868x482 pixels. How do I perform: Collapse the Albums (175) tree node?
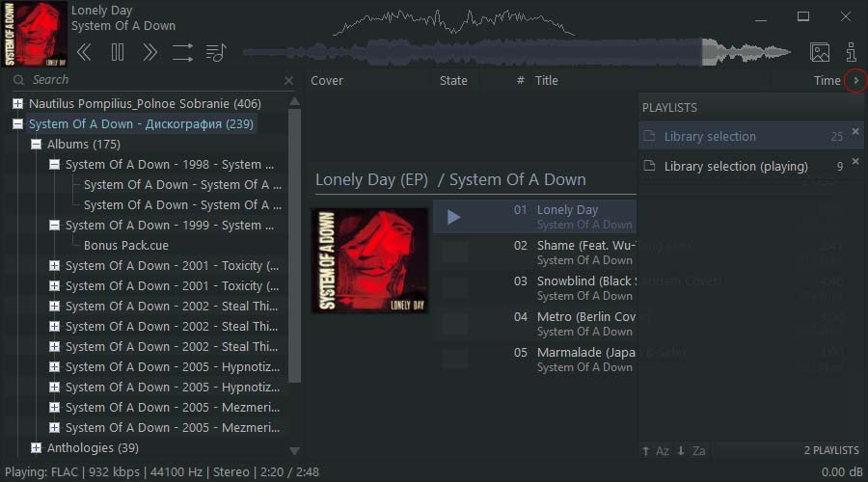pos(36,145)
